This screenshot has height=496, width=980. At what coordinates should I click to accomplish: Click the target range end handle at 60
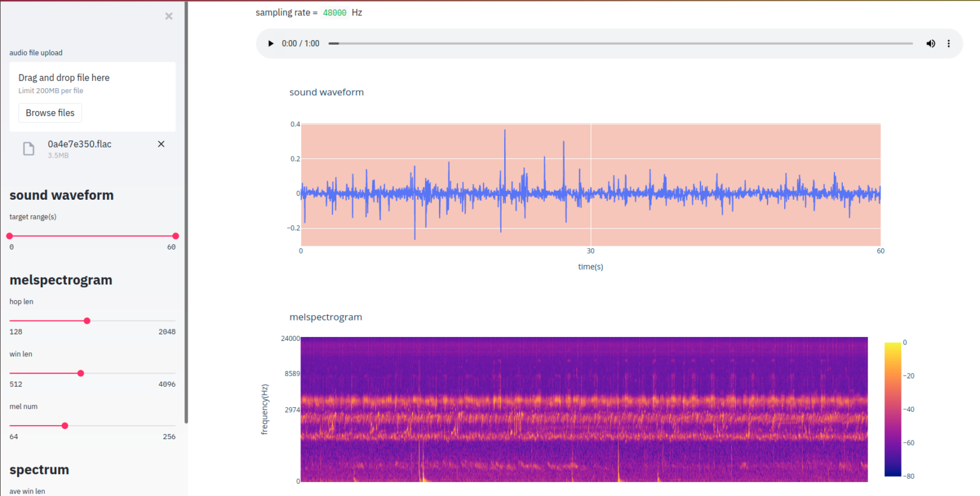[175, 236]
